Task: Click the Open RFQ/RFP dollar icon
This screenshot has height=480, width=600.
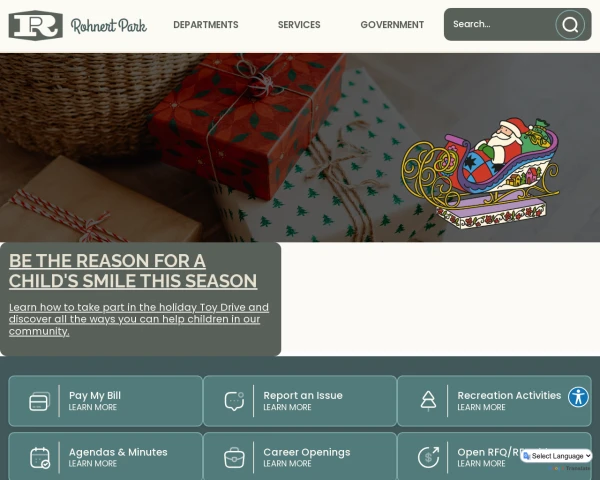Action: (x=428, y=458)
